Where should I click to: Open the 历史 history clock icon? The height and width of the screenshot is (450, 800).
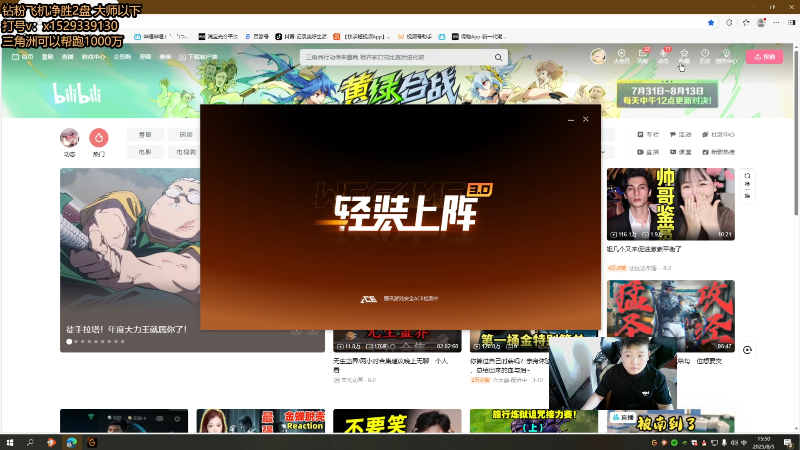705,56
